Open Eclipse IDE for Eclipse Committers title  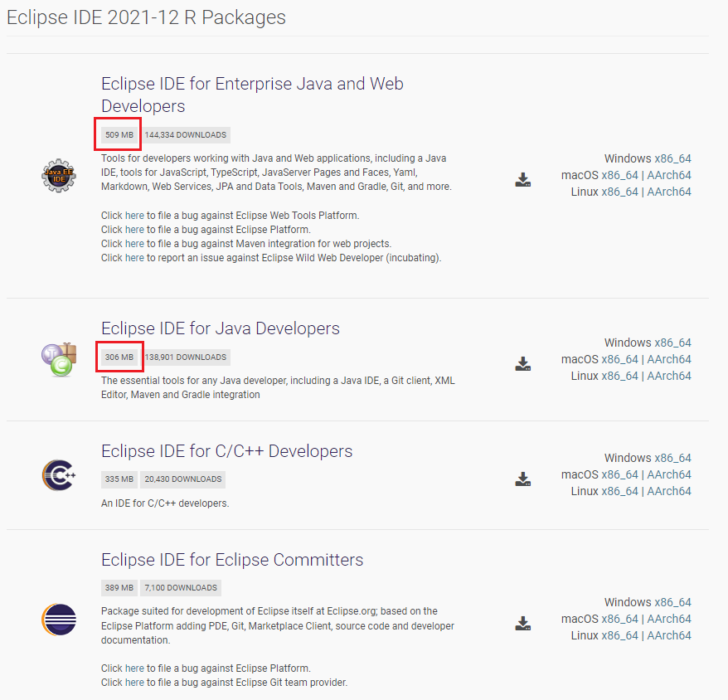[232, 560]
